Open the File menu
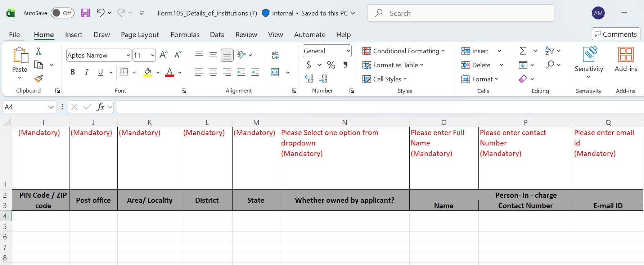Viewport: 644px width, 265px height. (14, 35)
